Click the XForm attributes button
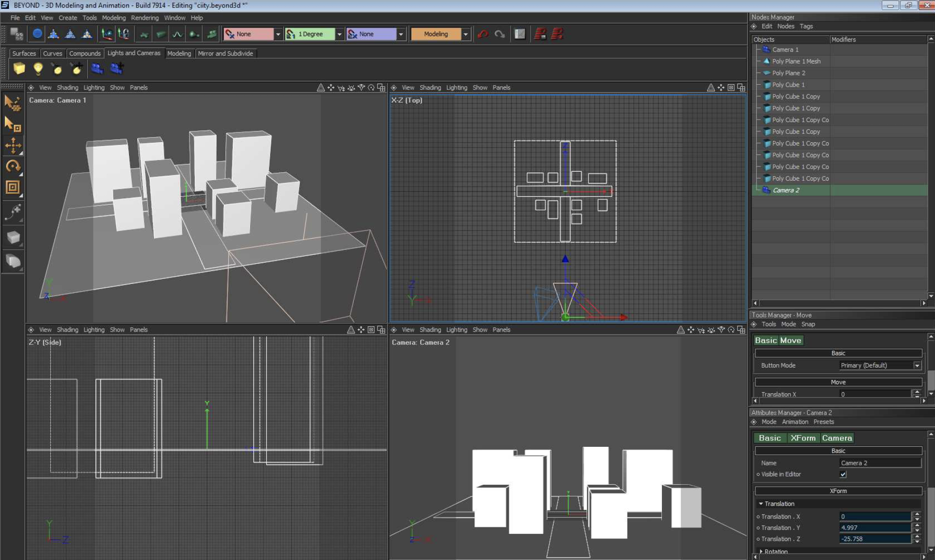 (803, 438)
